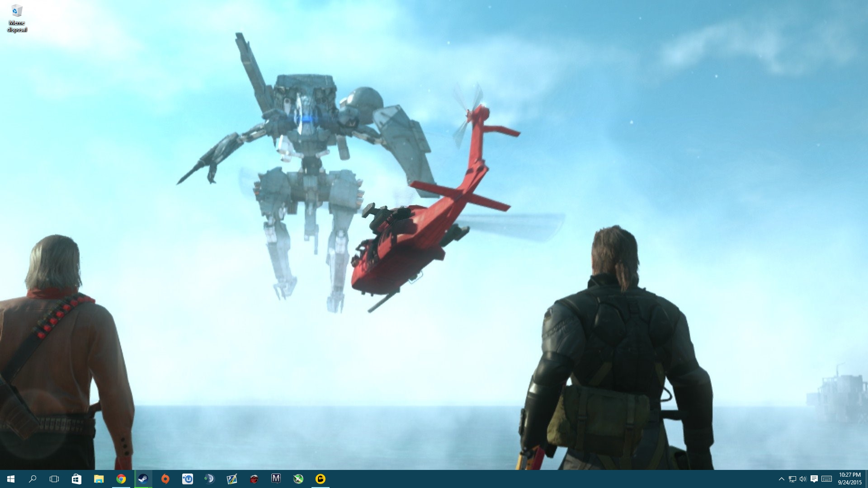Viewport: 868px width, 488px height.
Task: Launch Uplay from the taskbar
Action: pyautogui.click(x=187, y=479)
